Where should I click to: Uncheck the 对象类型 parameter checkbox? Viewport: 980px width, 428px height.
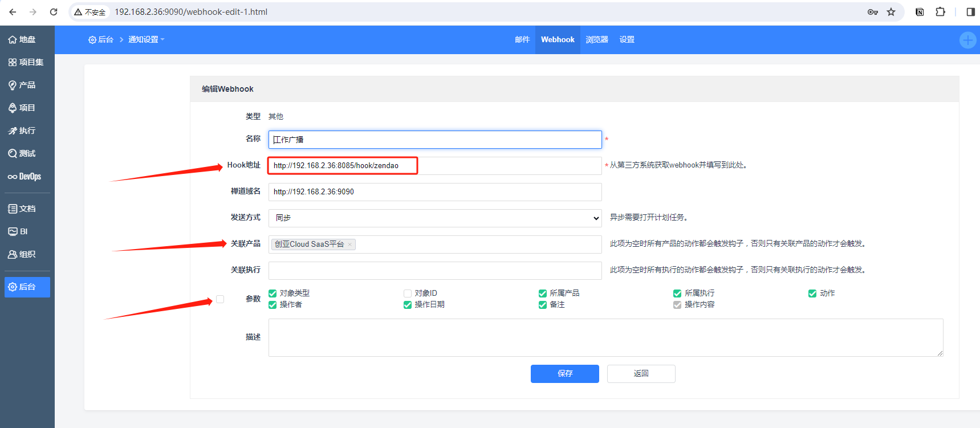[x=273, y=294]
